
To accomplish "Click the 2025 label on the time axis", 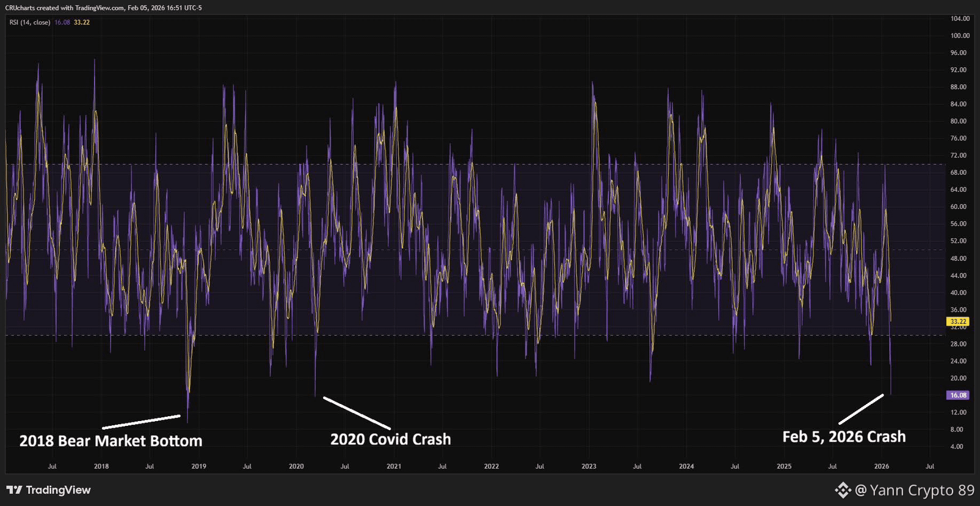I will 784,466.
